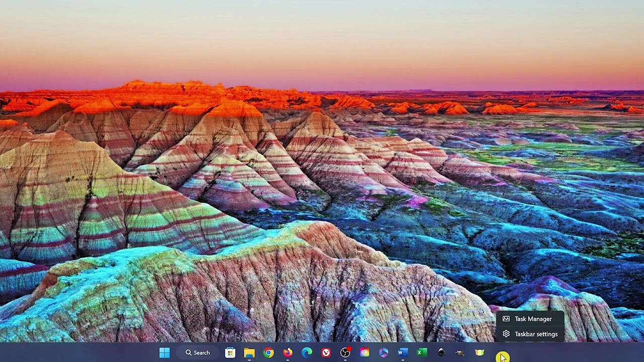Open the Windows Start menu
Screen dimensions: 644x362
165,353
